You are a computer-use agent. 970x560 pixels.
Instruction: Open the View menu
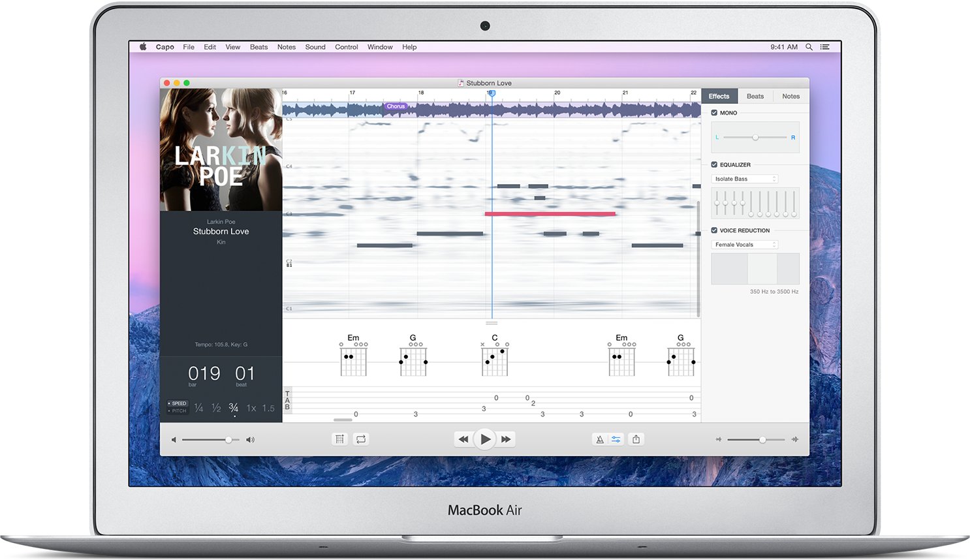[233, 47]
